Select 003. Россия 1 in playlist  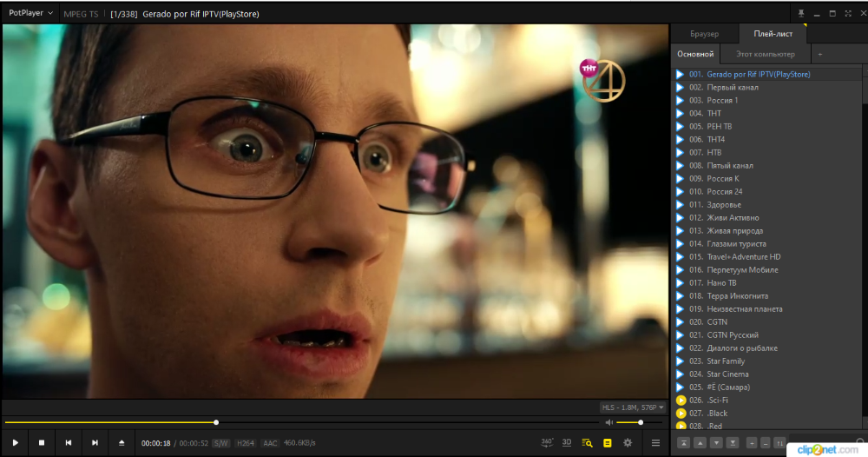766,100
